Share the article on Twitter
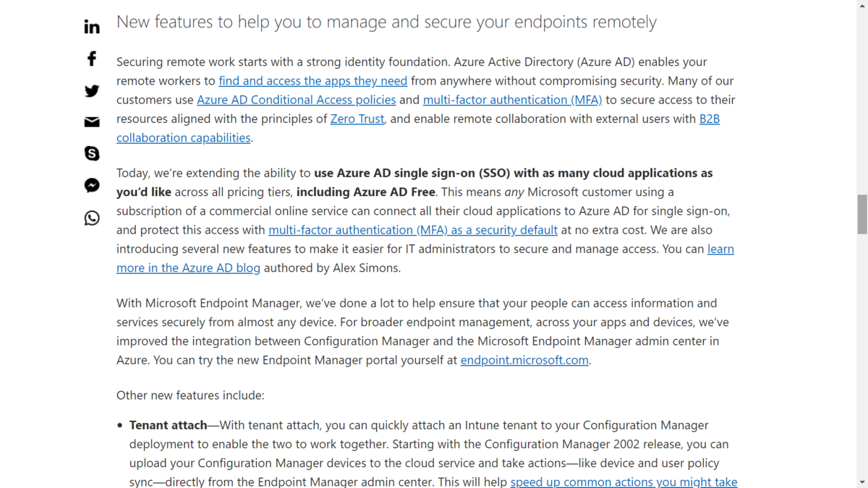868x488 pixels. click(92, 91)
